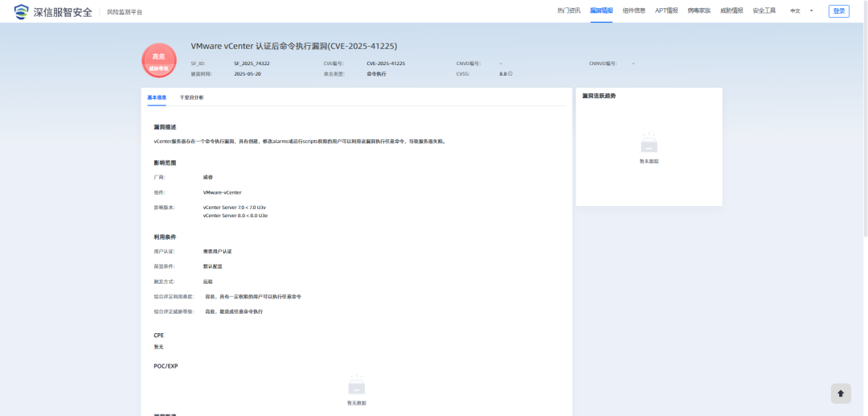Open the 威胁情报 nav item
This screenshot has height=416, width=868.
point(732,10)
